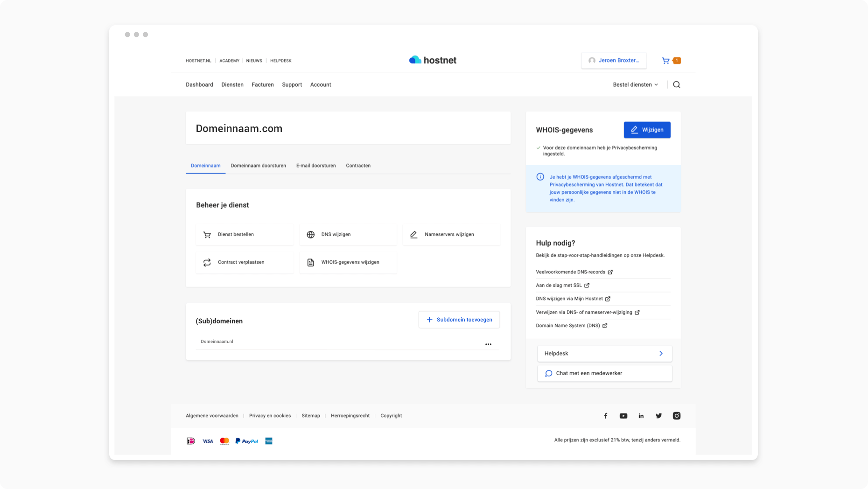Click the cart badge showing 1
The height and width of the screenshot is (489, 868).
[677, 61]
